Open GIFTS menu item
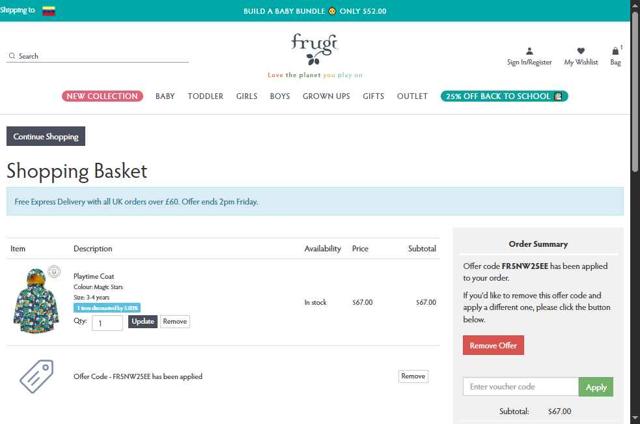This screenshot has height=424, width=640. point(373,96)
